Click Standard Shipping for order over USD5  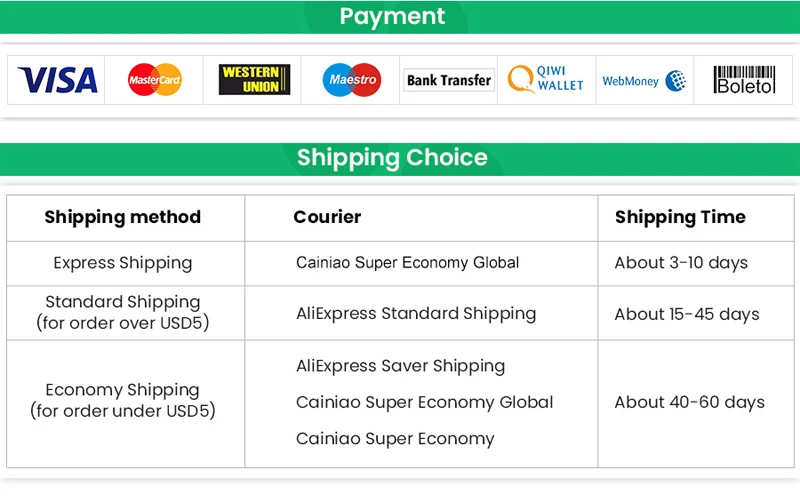click(123, 312)
